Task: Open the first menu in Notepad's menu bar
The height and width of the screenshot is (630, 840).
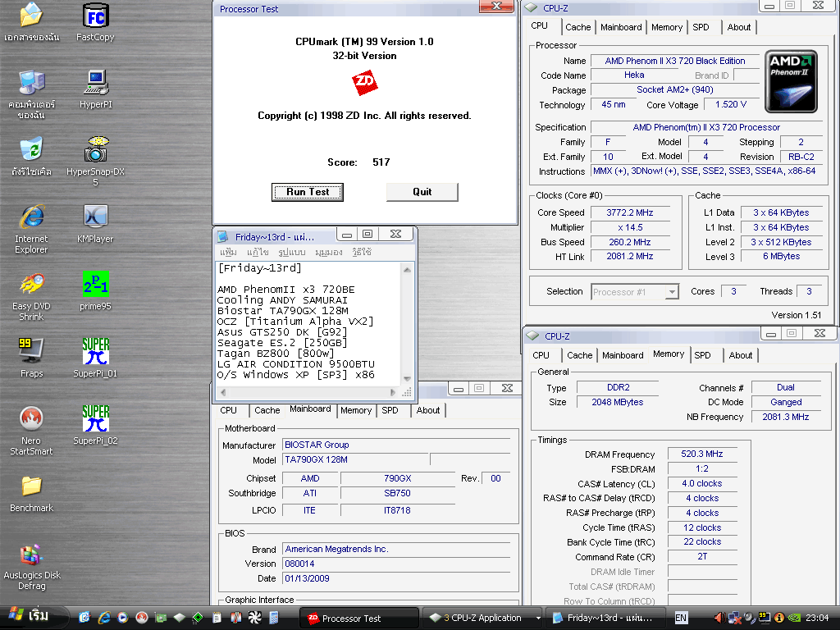Action: [229, 252]
